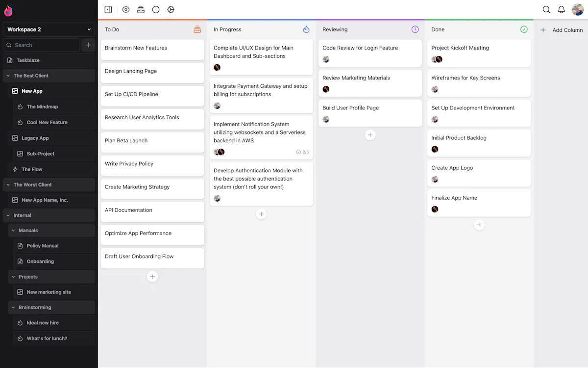Image resolution: width=588 pixels, height=368 pixels.
Task: Open the user profile avatar menu
Action: click(578, 10)
